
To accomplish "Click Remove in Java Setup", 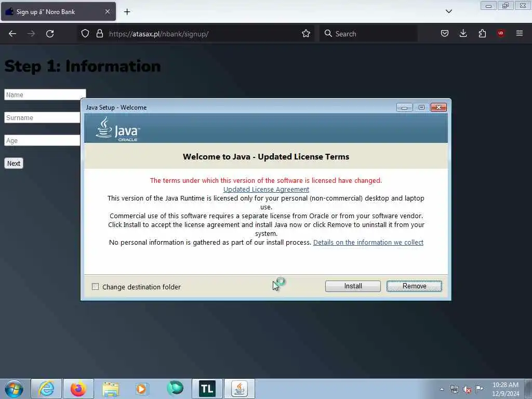I will pos(414,286).
